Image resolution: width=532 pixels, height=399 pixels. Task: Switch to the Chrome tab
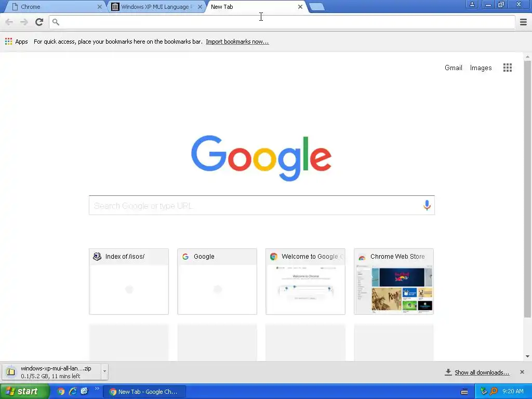(54, 7)
